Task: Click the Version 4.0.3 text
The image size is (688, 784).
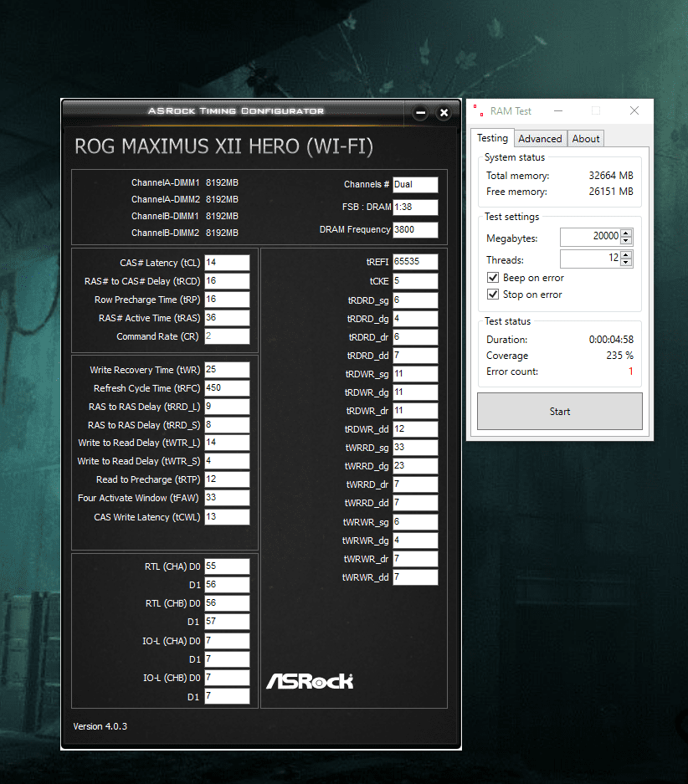Action: [100, 726]
